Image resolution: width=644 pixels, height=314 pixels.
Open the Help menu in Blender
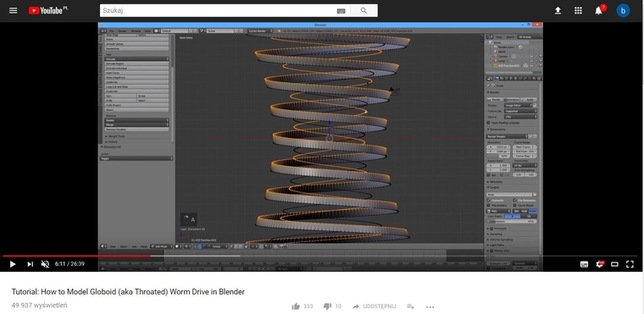[x=147, y=30]
